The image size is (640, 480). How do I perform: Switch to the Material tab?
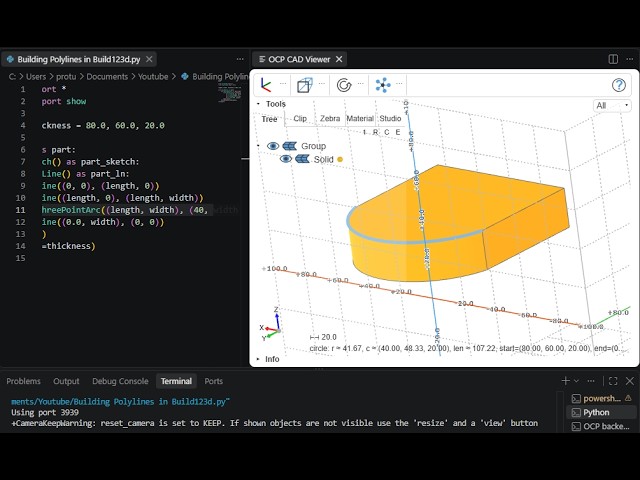(x=360, y=118)
